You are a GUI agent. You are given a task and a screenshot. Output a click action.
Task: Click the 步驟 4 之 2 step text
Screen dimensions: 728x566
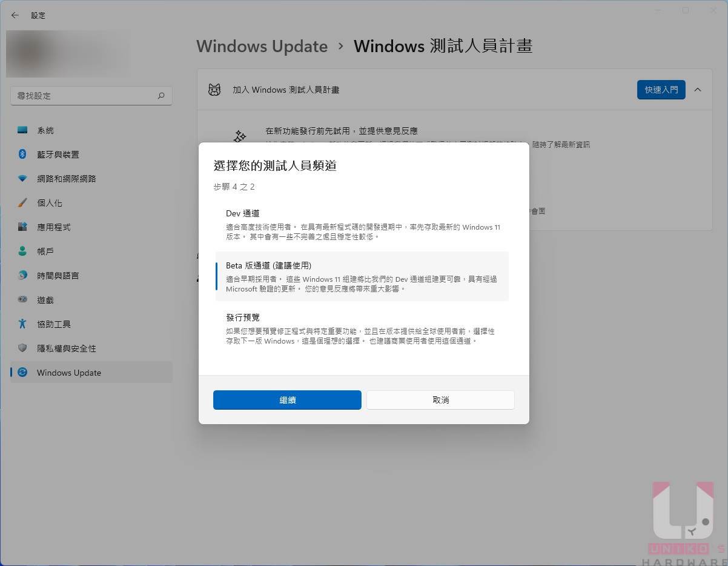[x=234, y=187]
